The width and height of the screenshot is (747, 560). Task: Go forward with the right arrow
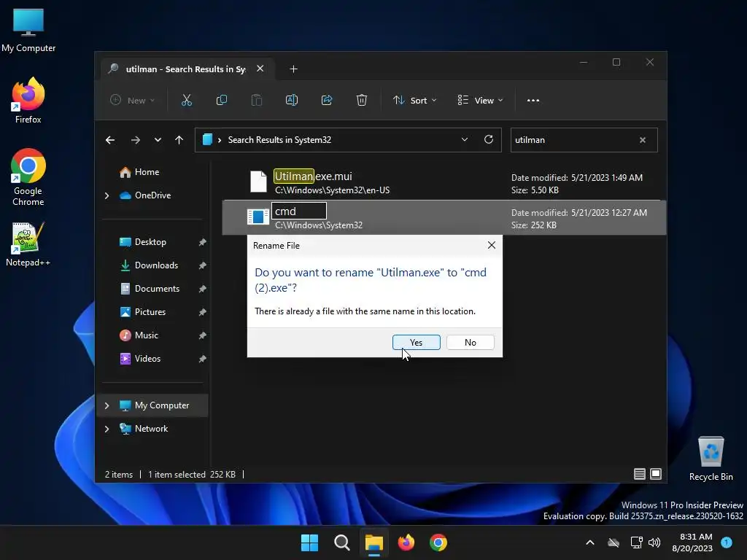[135, 140]
